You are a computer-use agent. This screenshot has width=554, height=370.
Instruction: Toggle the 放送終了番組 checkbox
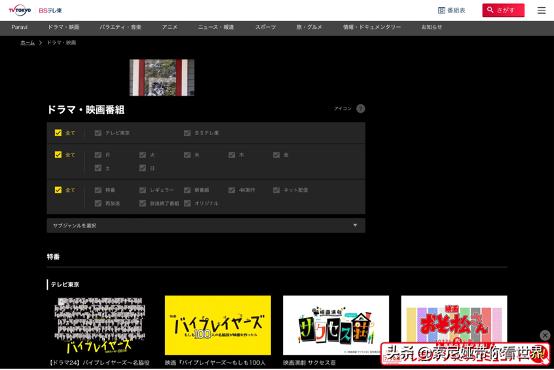coord(142,204)
